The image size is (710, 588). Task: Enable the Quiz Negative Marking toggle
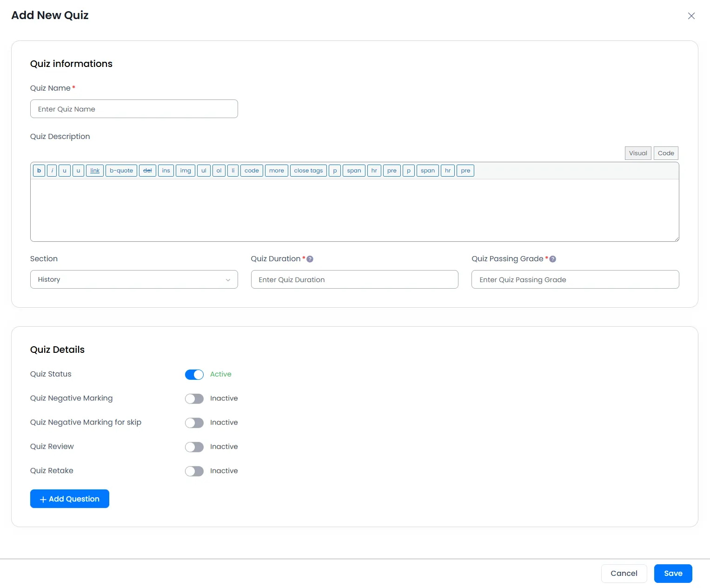(x=194, y=399)
